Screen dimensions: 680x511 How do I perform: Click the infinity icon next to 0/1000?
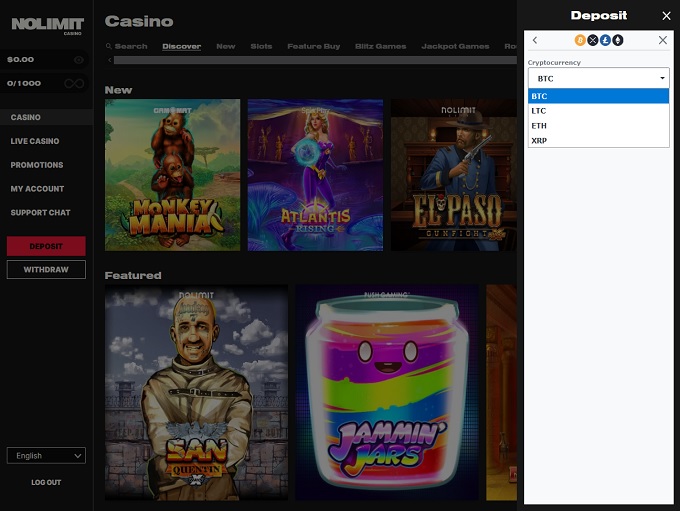pos(74,83)
